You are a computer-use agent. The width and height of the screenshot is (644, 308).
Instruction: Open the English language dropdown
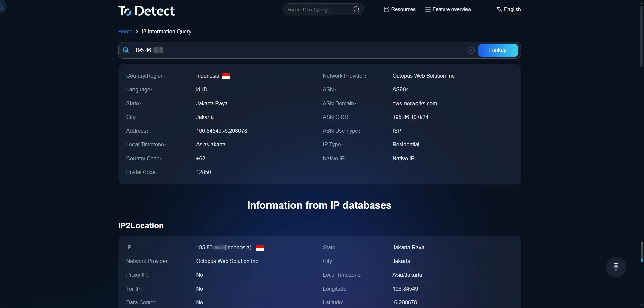click(512, 9)
